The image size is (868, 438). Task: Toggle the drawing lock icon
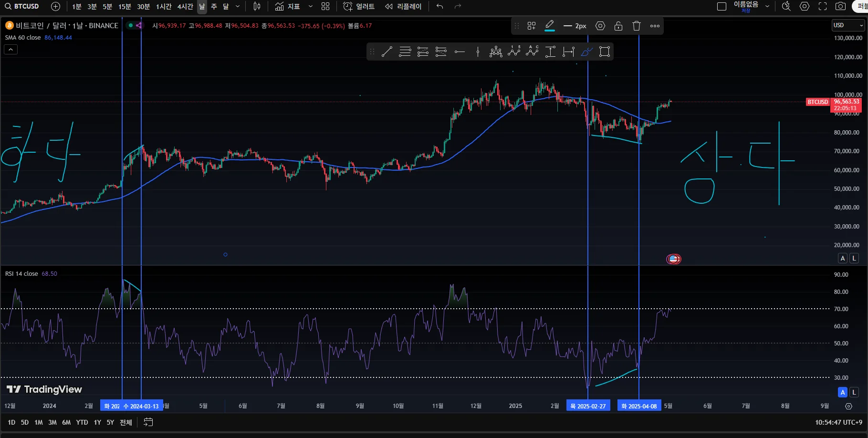coord(618,26)
